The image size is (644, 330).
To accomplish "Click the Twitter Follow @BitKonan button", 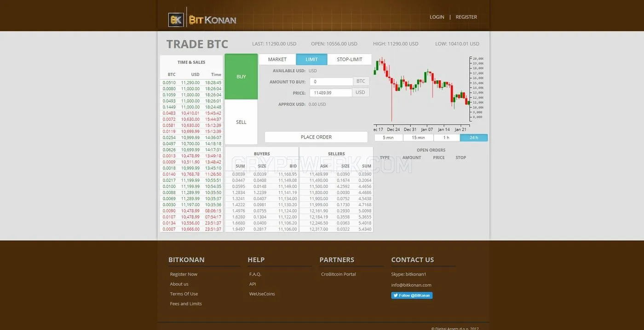I will point(412,295).
